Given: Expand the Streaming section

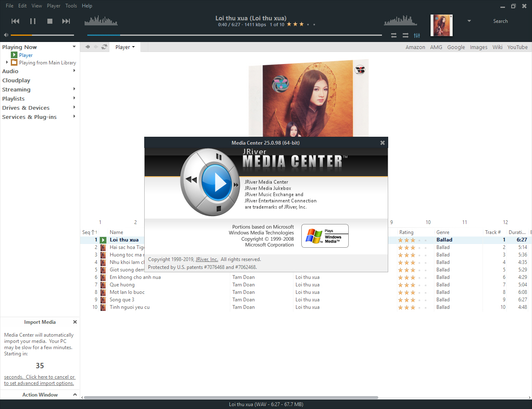Looking at the screenshot, I should [74, 89].
